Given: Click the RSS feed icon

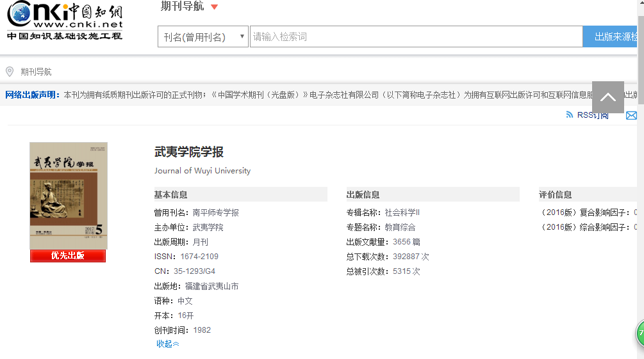Looking at the screenshot, I should 570,115.
